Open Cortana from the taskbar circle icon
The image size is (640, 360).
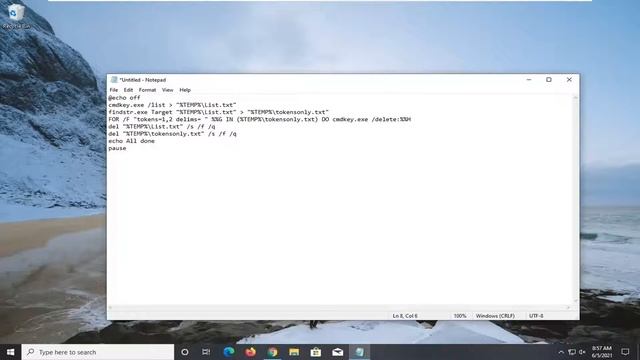(x=184, y=352)
